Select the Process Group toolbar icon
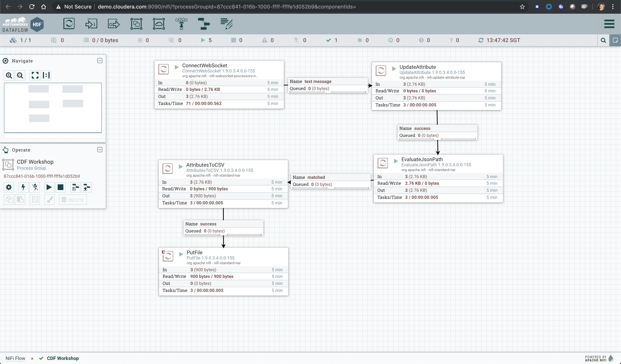The image size is (621, 364). [x=136, y=24]
